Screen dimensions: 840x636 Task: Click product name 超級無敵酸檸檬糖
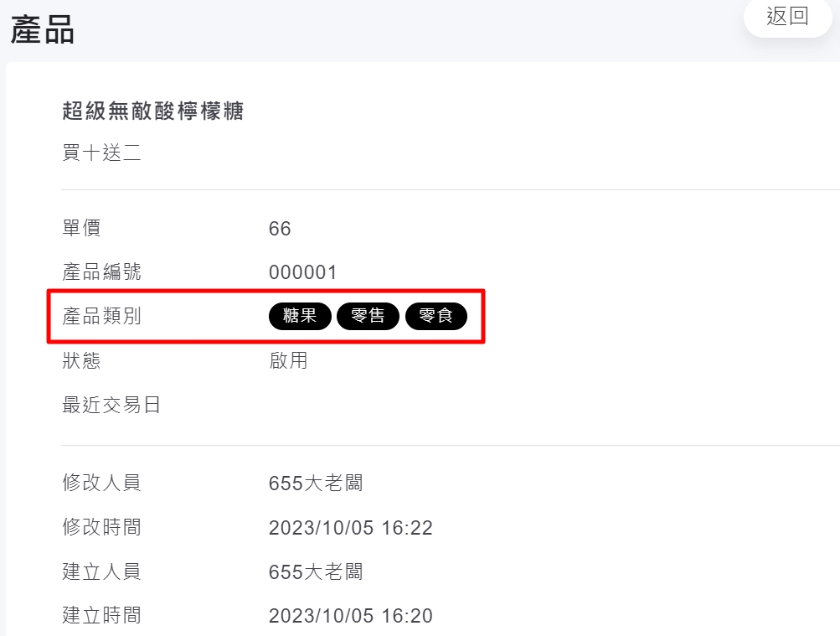(x=153, y=111)
